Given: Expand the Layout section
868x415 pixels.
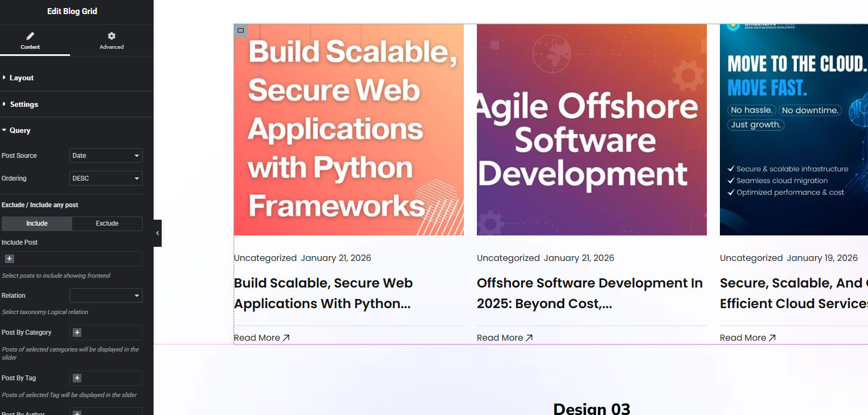Looking at the screenshot, I should click(x=22, y=78).
